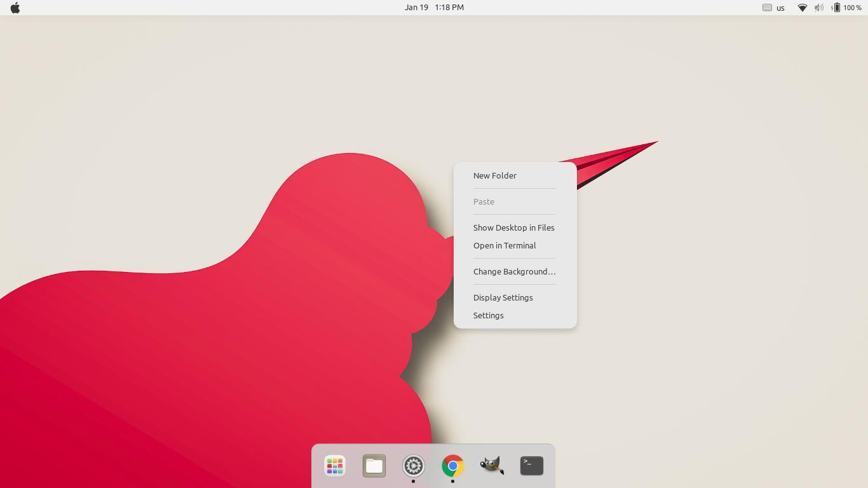Choose Change Background… option

pos(514,271)
